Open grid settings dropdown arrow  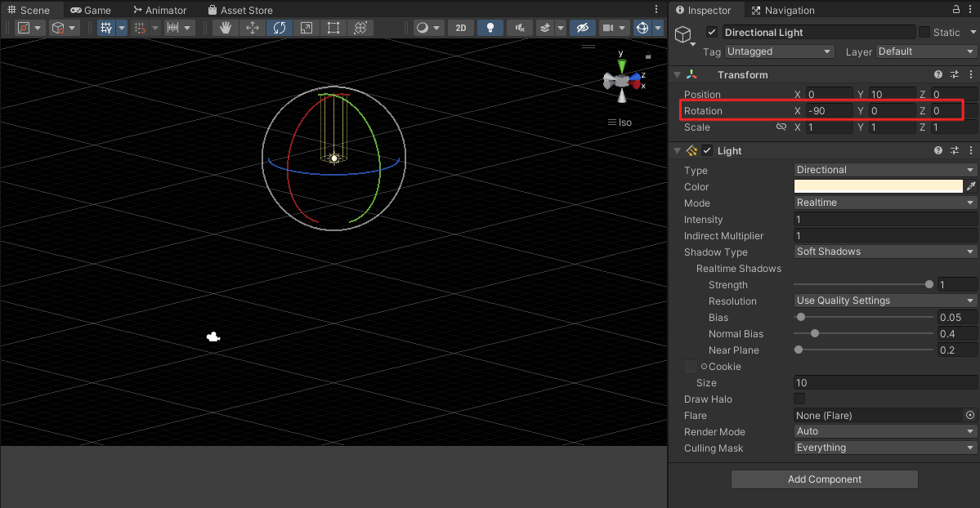[122, 28]
